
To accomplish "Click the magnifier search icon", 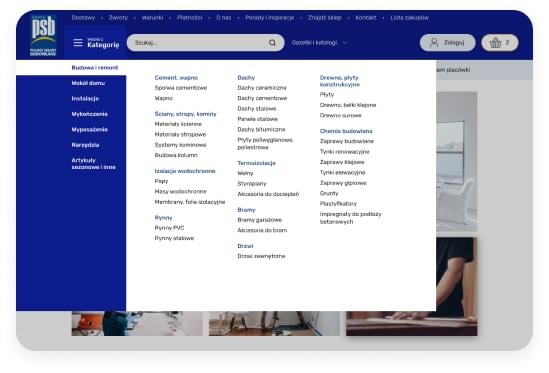I will (x=272, y=43).
